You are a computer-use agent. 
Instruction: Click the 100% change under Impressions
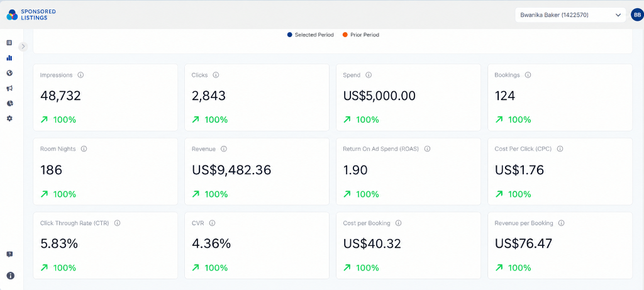click(65, 120)
